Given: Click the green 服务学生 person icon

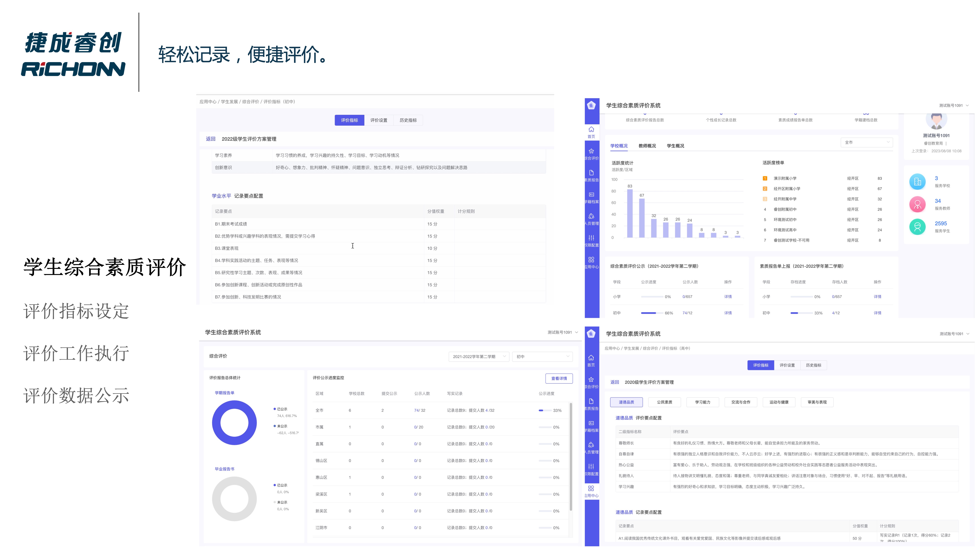Looking at the screenshot, I should point(917,227).
